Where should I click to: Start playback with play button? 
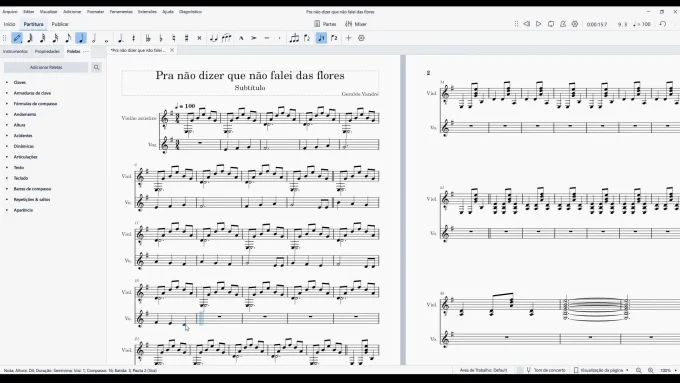pyautogui.click(x=539, y=24)
